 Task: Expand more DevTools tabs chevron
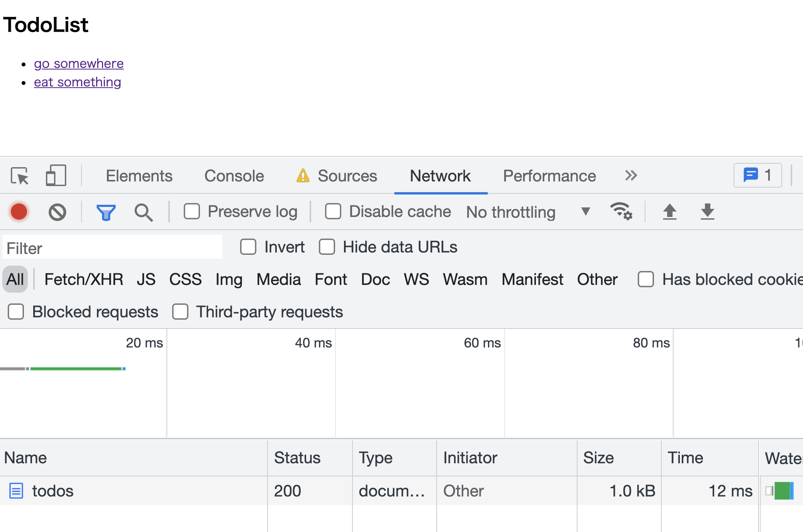pos(631,176)
